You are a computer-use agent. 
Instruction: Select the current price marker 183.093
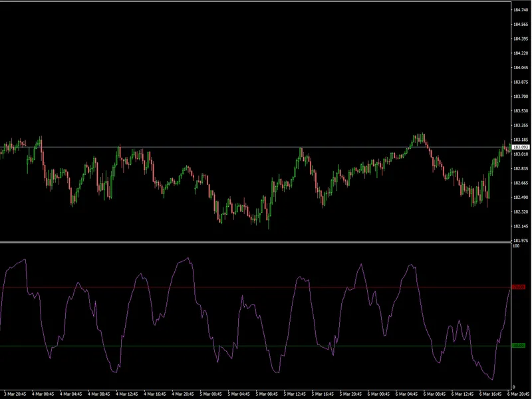(521, 147)
